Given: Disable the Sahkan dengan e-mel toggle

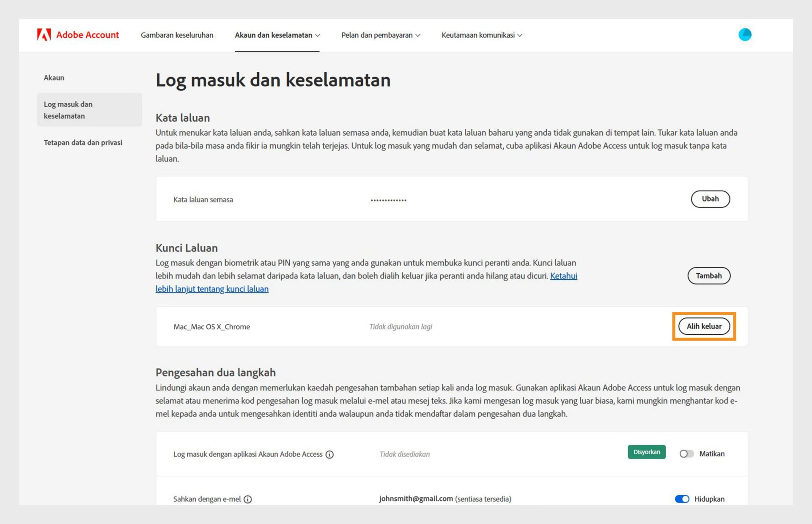Looking at the screenshot, I should pos(682,499).
